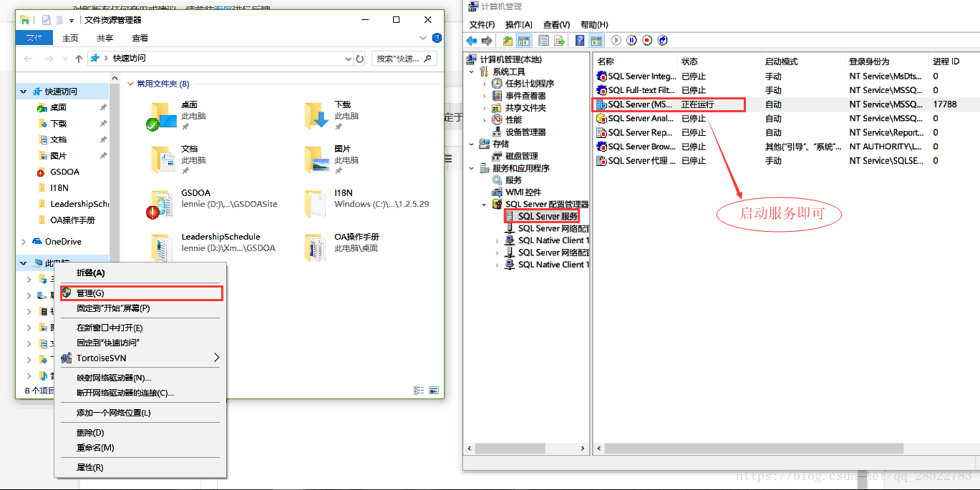This screenshot has width=980, height=490.
Task: Select the SQL Server Analysis service icon
Action: [x=601, y=119]
